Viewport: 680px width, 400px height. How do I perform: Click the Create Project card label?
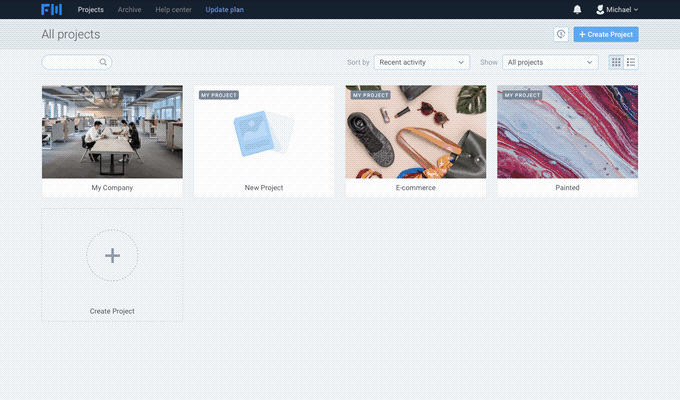(x=112, y=311)
